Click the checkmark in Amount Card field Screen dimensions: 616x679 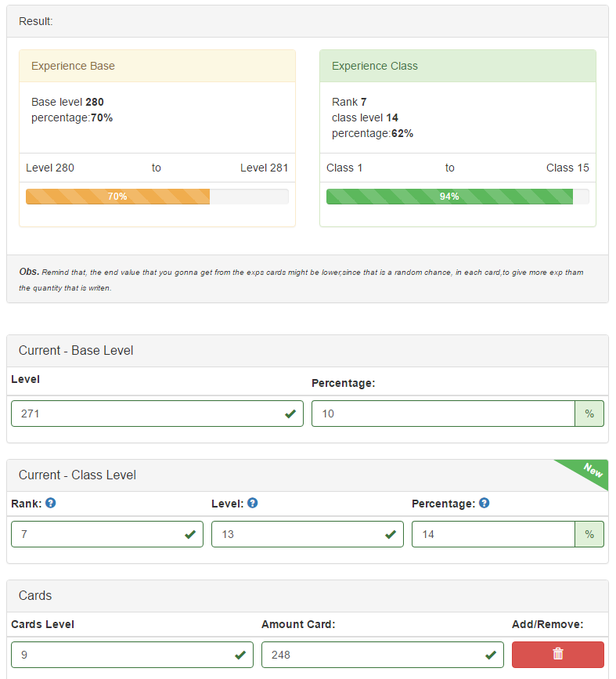tap(491, 655)
